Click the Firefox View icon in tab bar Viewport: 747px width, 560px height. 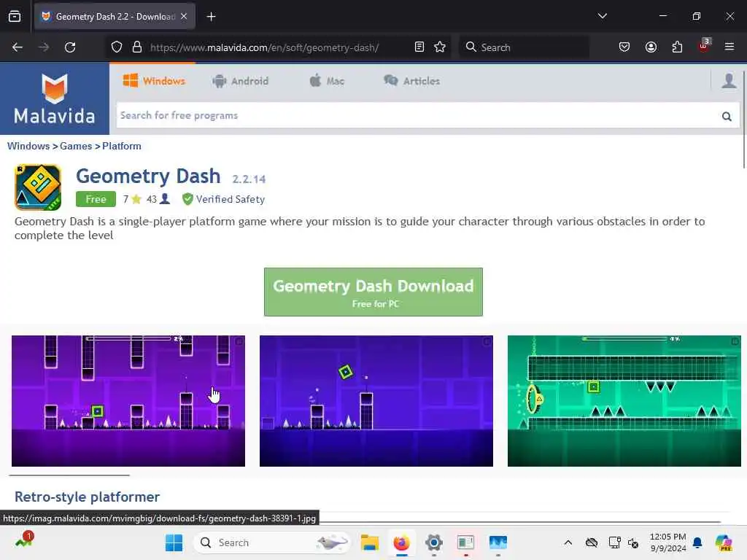tap(15, 17)
